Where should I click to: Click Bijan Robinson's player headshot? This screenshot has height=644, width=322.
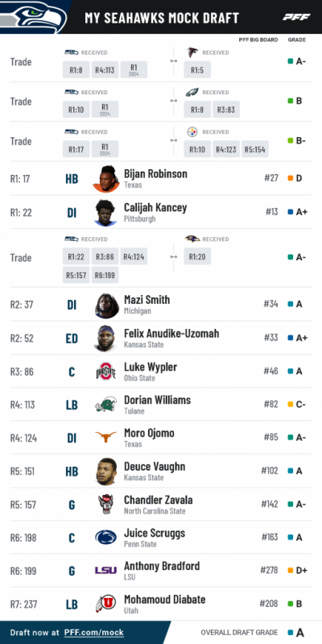[x=106, y=179]
